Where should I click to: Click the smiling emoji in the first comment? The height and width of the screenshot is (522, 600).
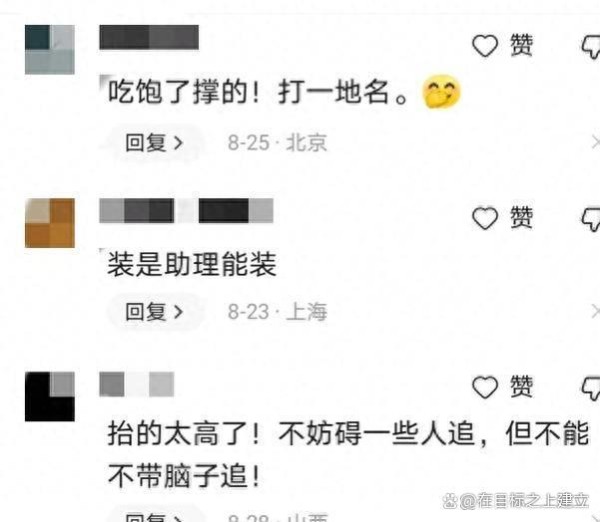tap(441, 91)
